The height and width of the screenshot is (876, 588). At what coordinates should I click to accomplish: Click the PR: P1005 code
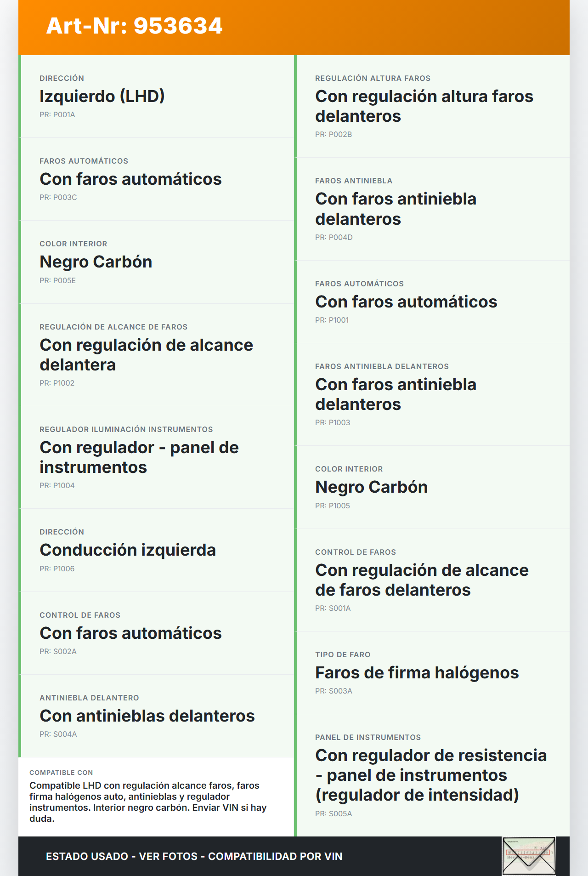tap(333, 506)
